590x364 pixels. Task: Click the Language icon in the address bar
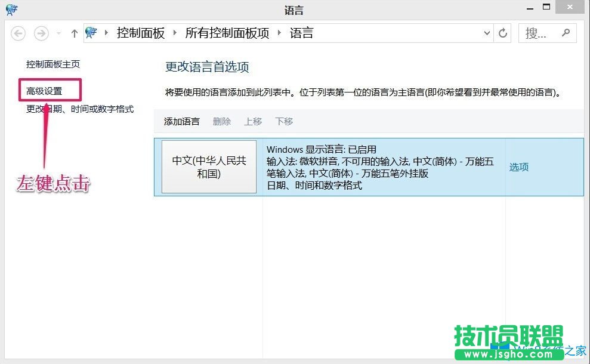tap(91, 33)
